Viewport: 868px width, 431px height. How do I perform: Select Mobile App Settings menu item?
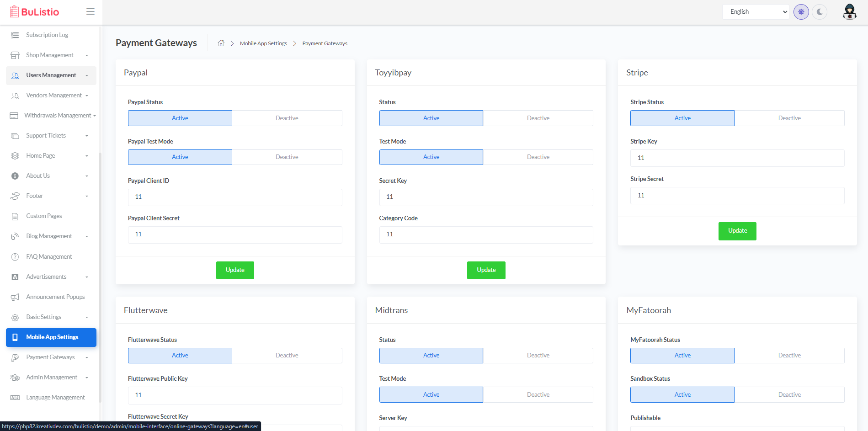[x=51, y=337]
